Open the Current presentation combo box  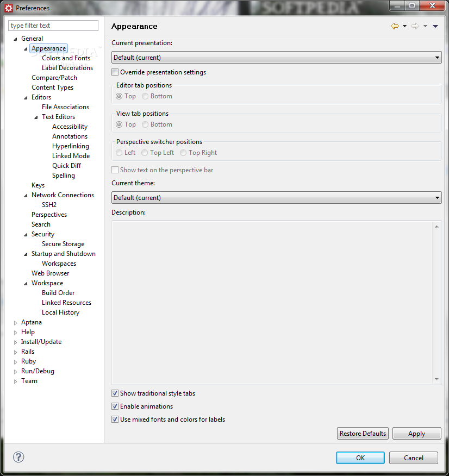tap(276, 58)
